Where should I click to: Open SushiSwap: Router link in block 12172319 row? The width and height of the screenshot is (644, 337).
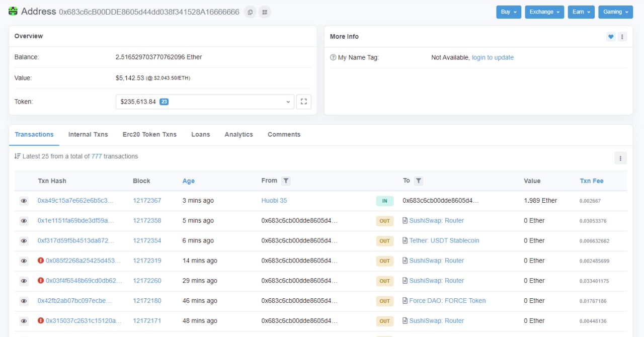[x=436, y=261]
